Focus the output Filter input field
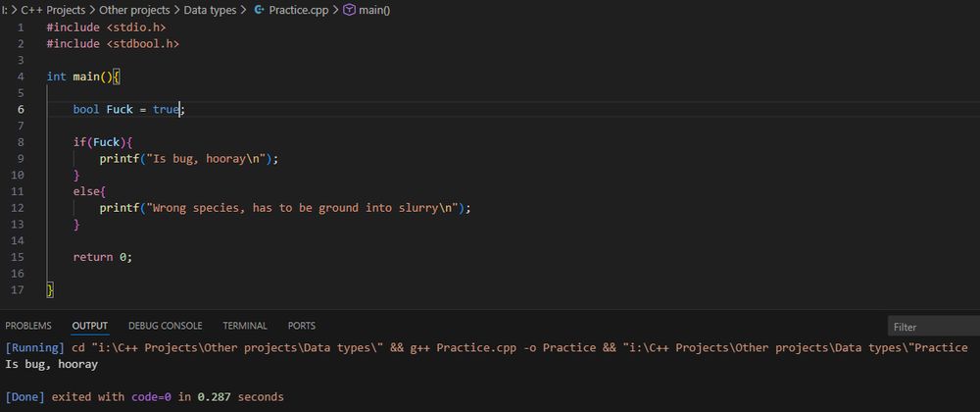This screenshot has height=412, width=980. [x=934, y=327]
